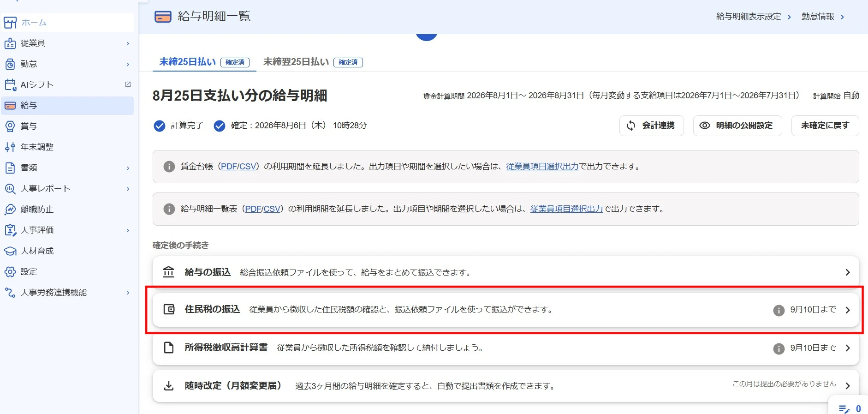Viewport: 868px width, 414px height.
Task: Click the 明細の公開設定 eye button
Action: pyautogui.click(x=737, y=126)
